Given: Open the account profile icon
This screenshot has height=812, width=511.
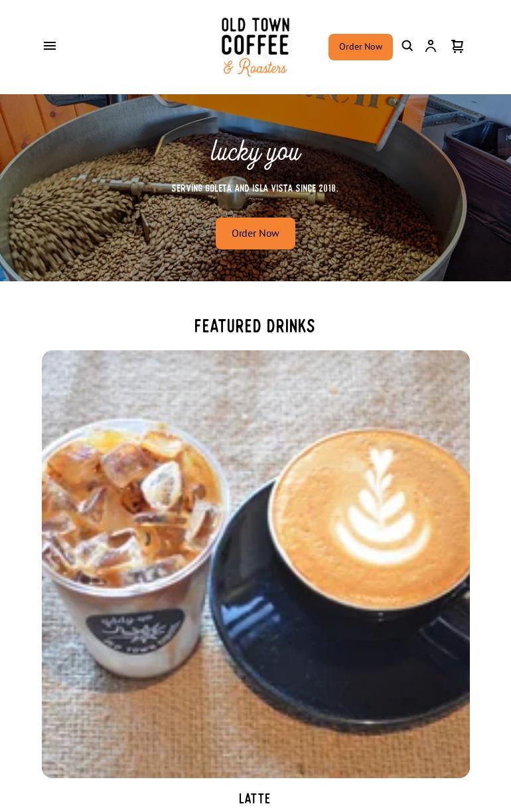Looking at the screenshot, I should (431, 46).
